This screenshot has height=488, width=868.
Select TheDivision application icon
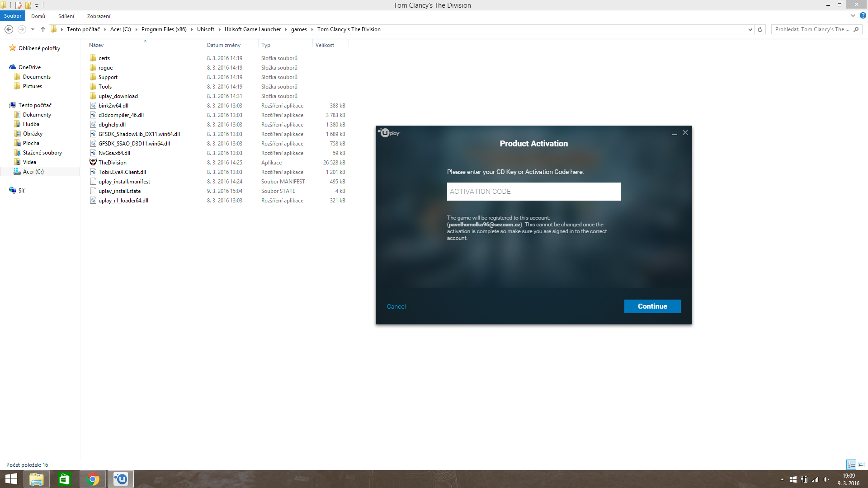[93, 162]
